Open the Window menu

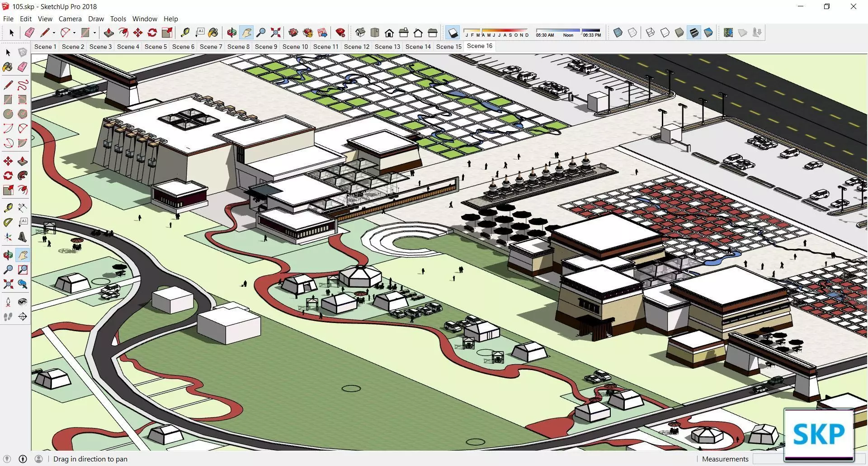click(x=145, y=19)
